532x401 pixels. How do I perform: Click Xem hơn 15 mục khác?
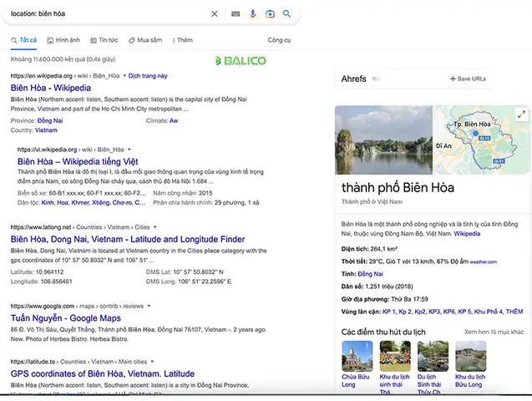pos(494,332)
